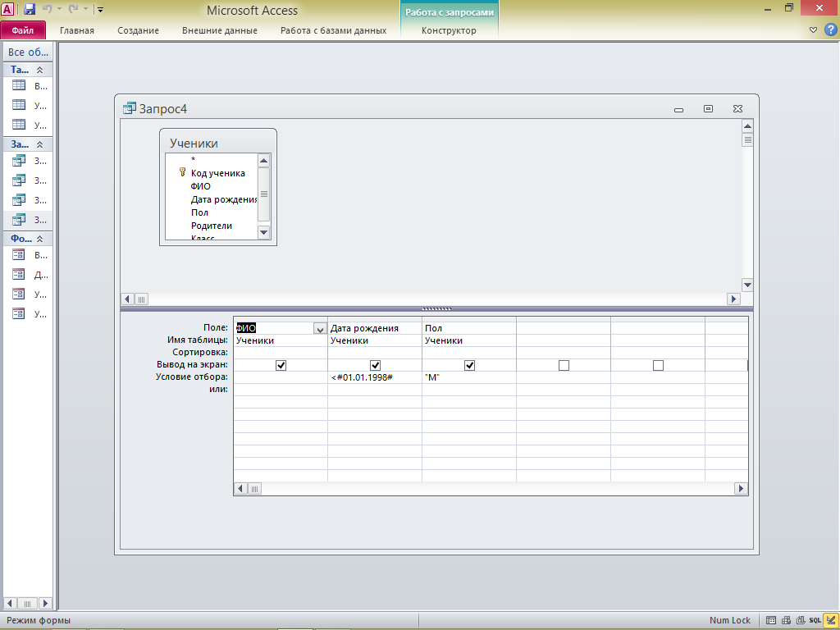Close the Запрос4 query window
This screenshot has width=840, height=630.
(x=737, y=109)
